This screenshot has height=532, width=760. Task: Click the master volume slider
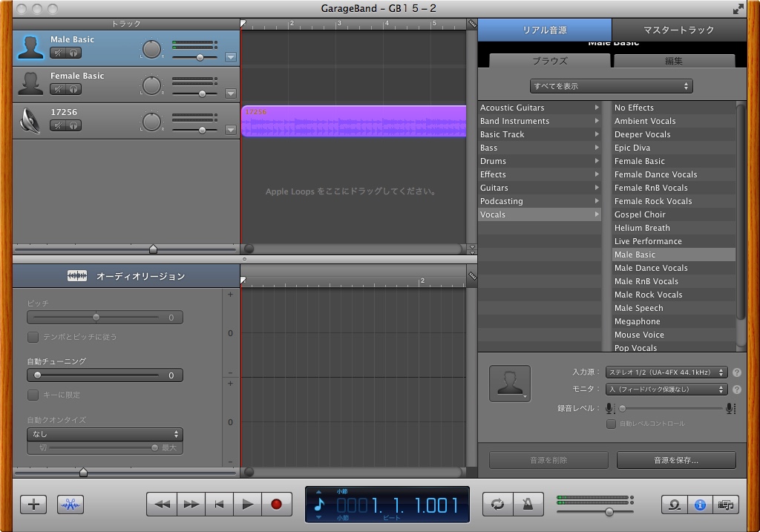609,512
